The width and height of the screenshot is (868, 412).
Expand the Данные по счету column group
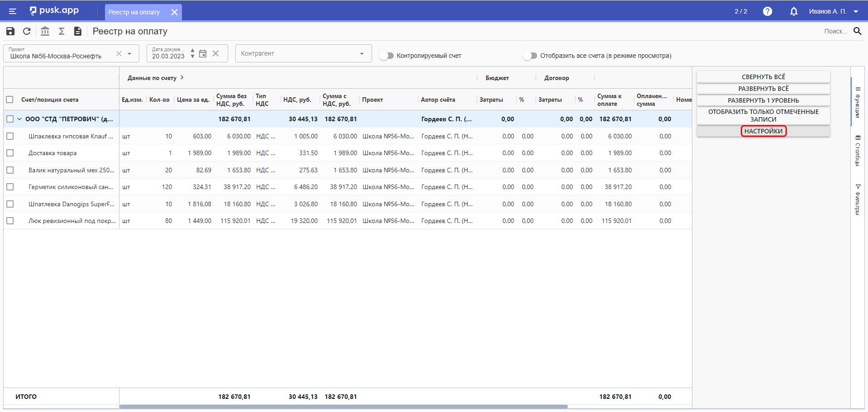[x=182, y=78]
